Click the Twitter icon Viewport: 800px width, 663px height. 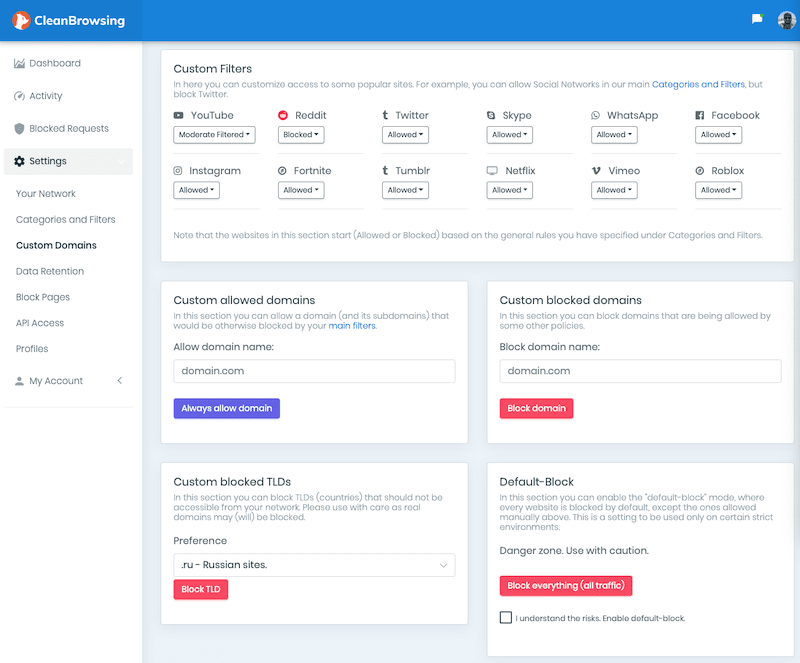coord(385,115)
